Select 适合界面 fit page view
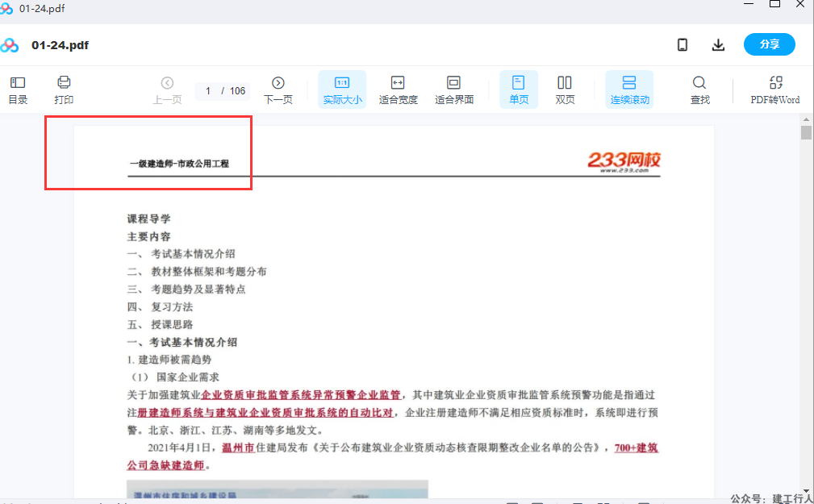This screenshot has width=814, height=504. 454,90
